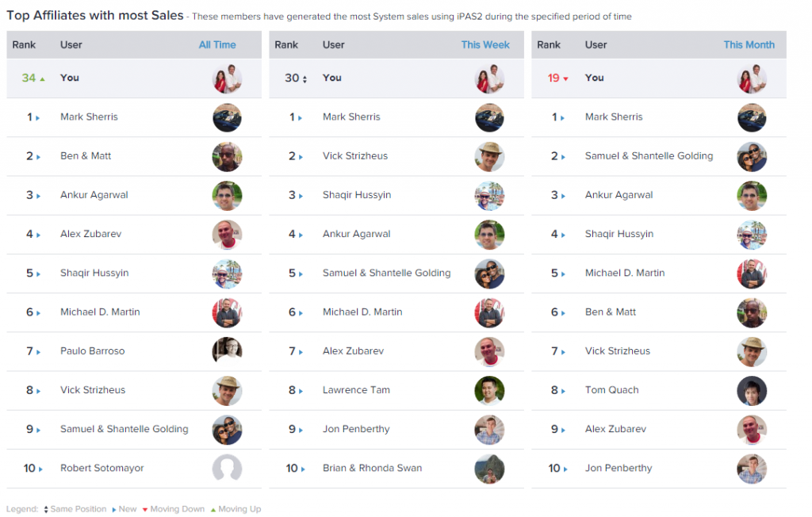Select the All Time column header
812x517 pixels.
(217, 45)
